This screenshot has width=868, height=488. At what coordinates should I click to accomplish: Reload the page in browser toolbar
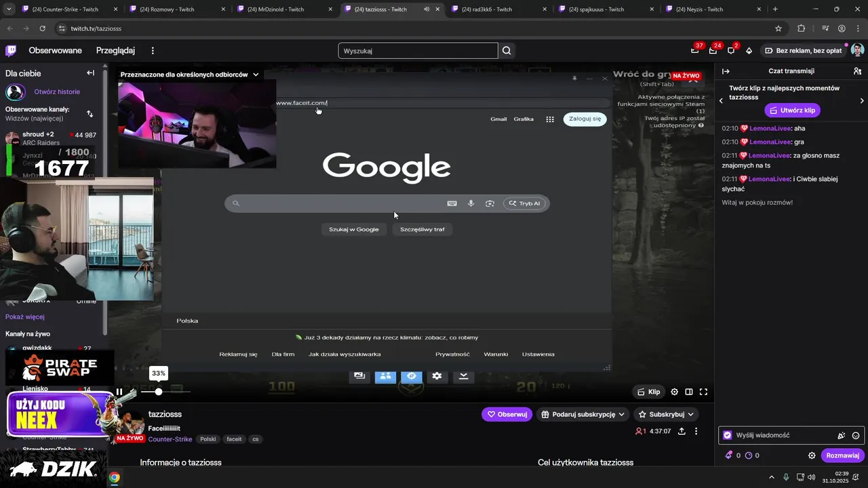click(43, 28)
